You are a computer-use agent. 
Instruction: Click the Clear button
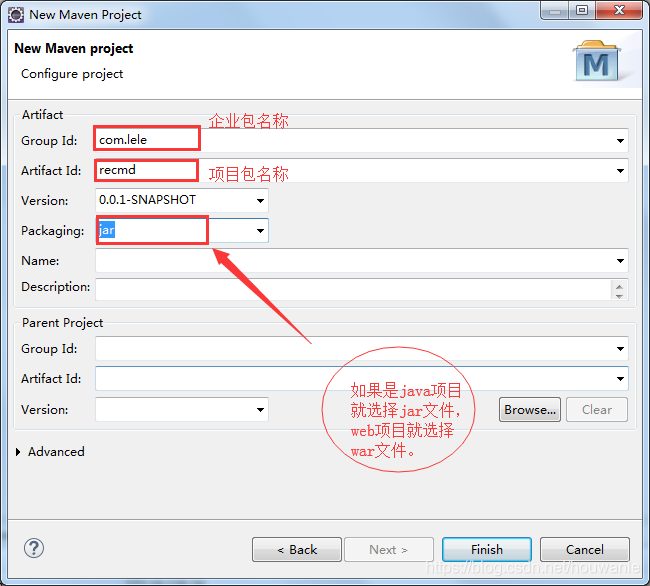tap(597, 409)
